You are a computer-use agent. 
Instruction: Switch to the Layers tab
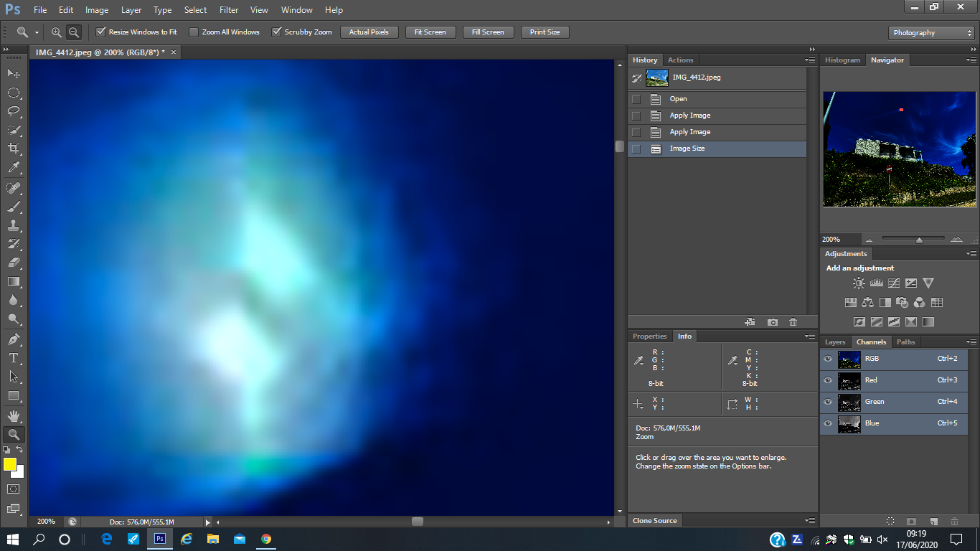[x=835, y=342]
